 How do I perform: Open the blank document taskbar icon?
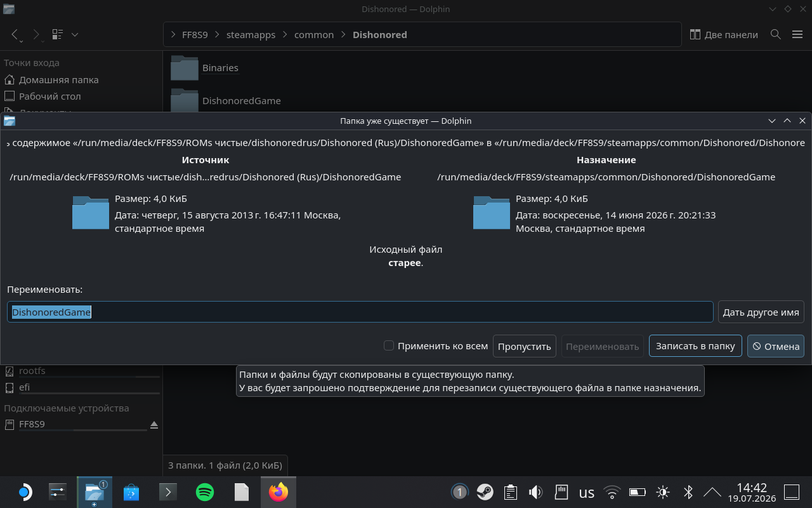click(242, 492)
